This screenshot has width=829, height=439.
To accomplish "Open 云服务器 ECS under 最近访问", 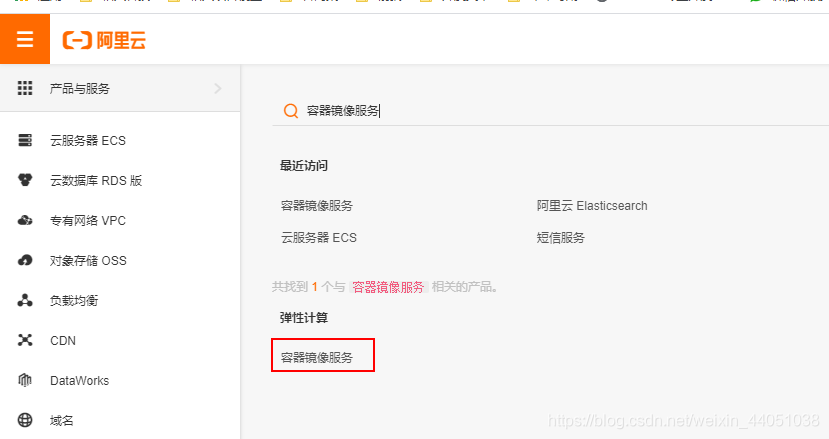I will point(319,238).
